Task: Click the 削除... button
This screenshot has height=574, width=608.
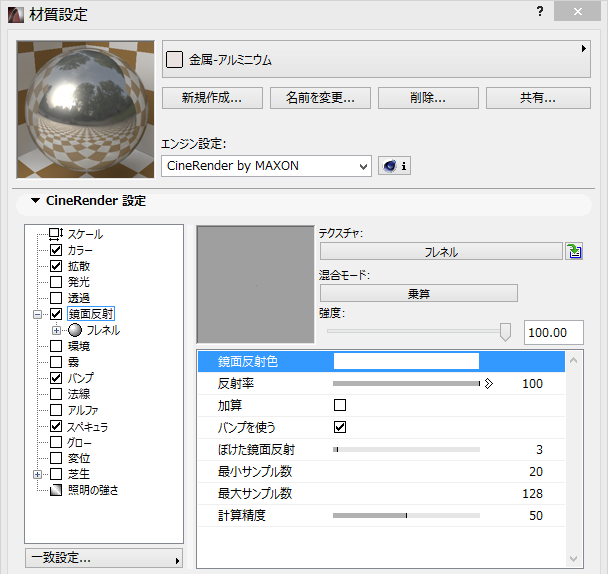Action: pos(428,98)
